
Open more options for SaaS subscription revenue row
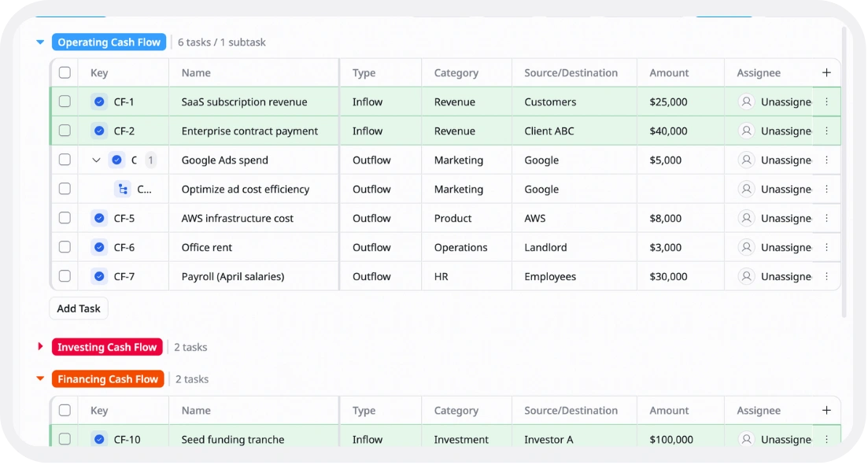pos(826,101)
